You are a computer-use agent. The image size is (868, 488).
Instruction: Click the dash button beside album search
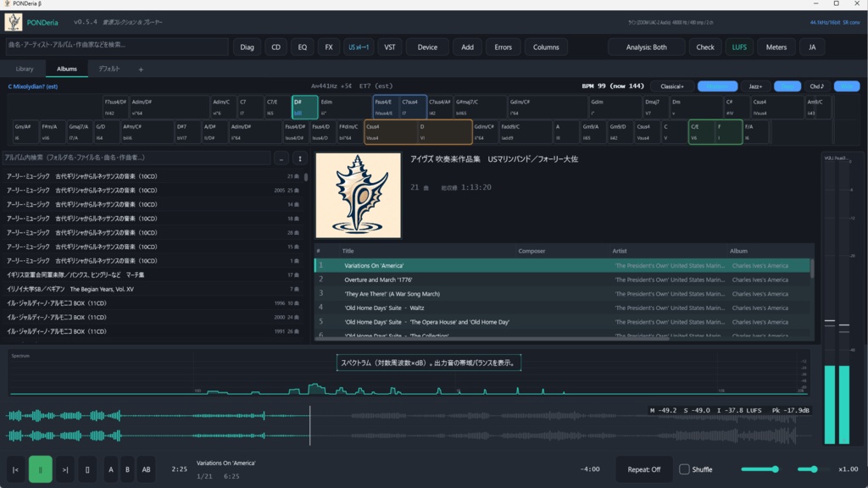281,158
